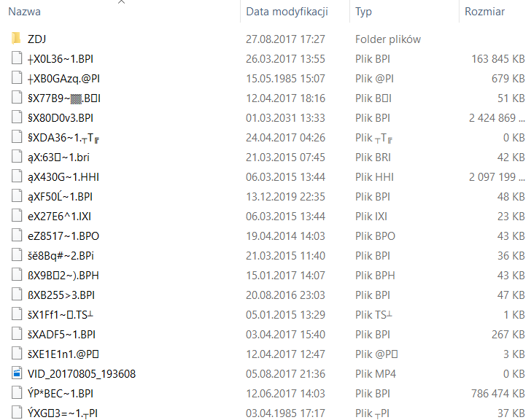Screen dimensions: 531x420
Task: Click the ąXF50Ĺ~1.BPI file name
Action: pos(60,197)
